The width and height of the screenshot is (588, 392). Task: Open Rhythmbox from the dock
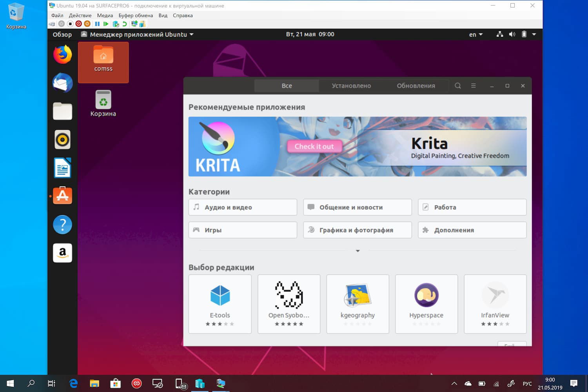62,140
